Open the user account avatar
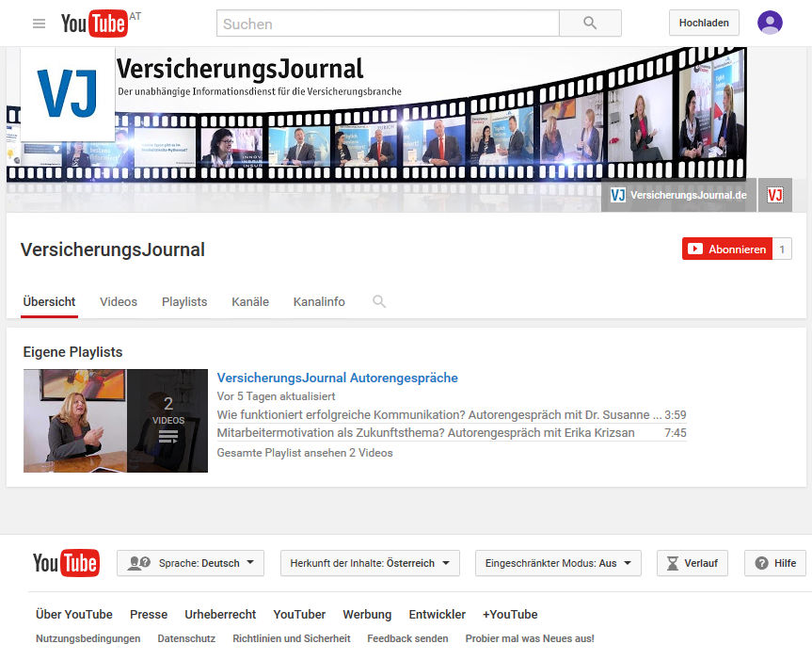The width and height of the screenshot is (812, 660). (770, 23)
